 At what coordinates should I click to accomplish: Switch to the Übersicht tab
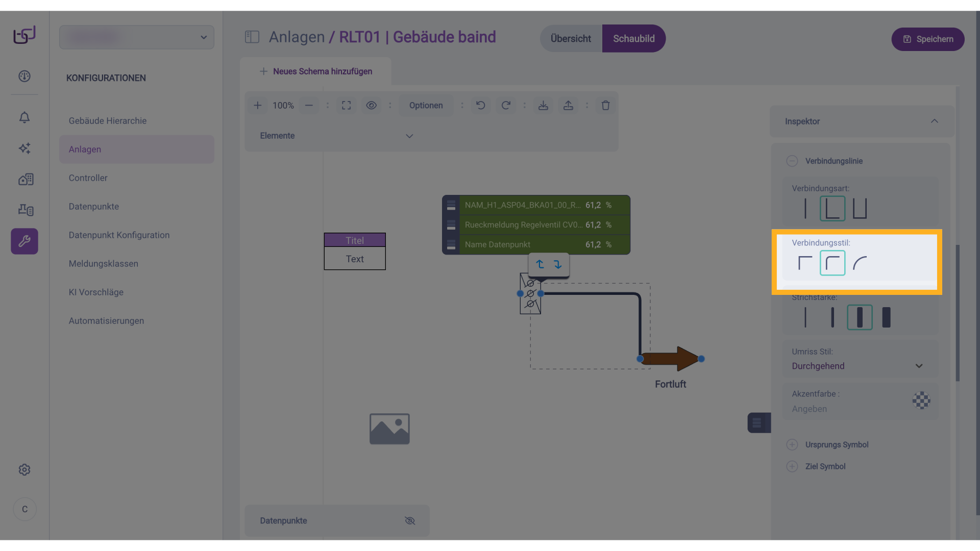tap(571, 39)
